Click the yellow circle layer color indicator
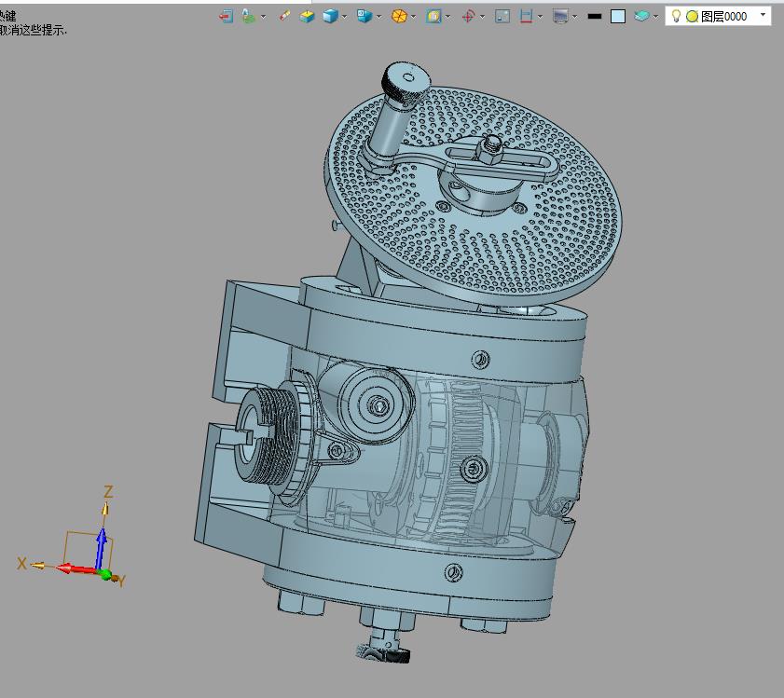 692,17
